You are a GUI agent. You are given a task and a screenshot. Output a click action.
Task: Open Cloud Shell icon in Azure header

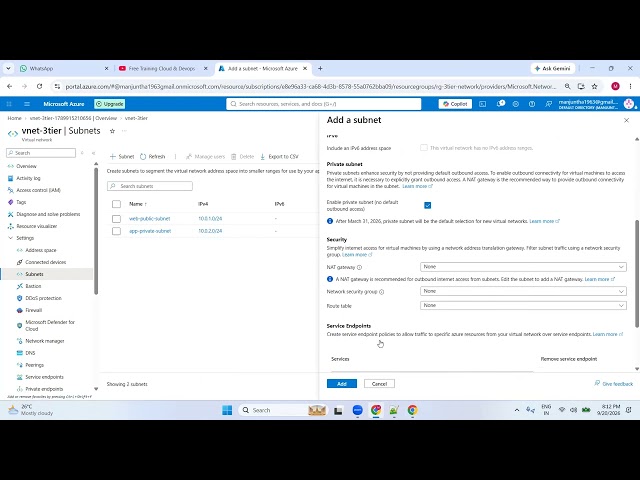(482, 104)
